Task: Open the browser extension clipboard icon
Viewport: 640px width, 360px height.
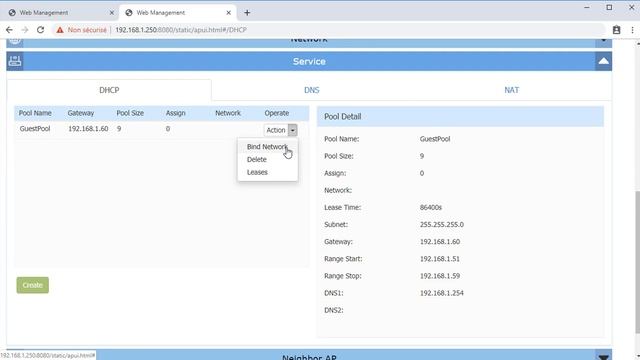Action: pos(616,30)
